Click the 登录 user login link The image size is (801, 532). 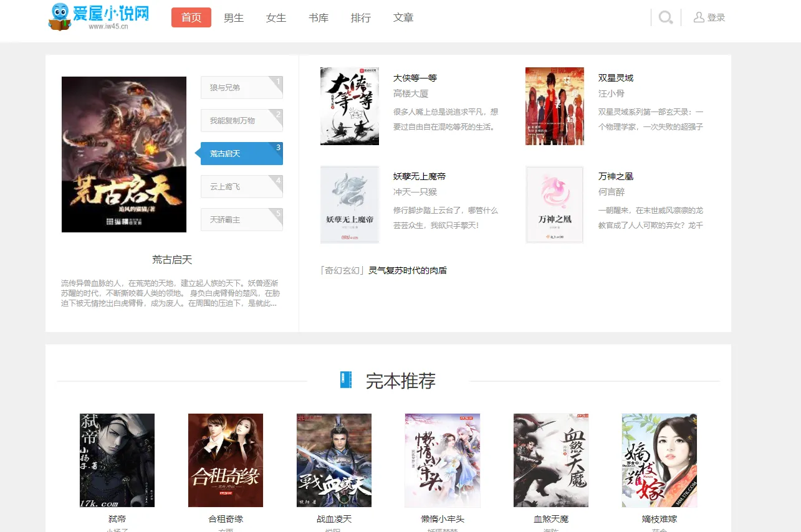[709, 17]
